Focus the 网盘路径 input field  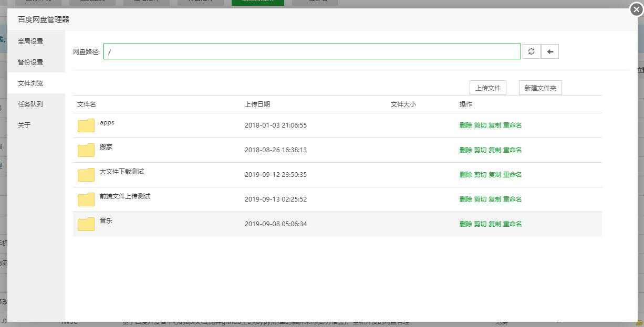coord(312,51)
